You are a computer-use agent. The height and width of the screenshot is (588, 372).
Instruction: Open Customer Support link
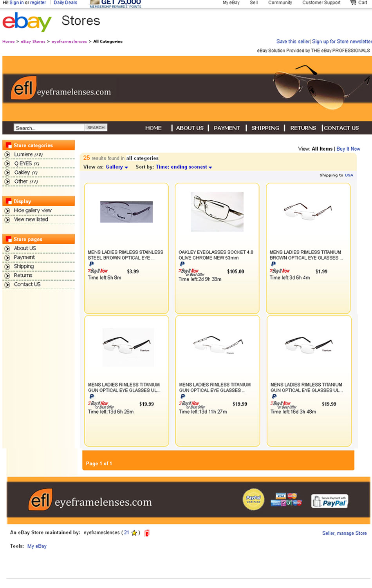(x=321, y=2)
